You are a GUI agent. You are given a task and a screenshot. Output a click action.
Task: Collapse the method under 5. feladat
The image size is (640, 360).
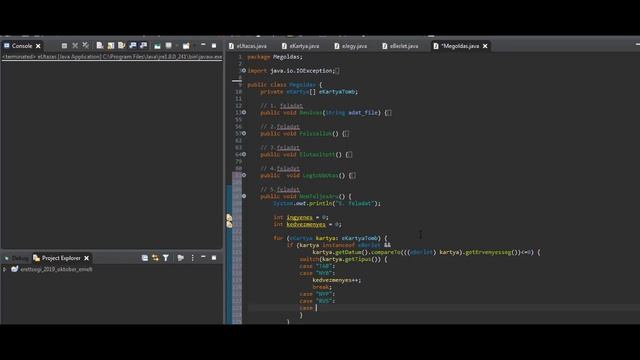coord(244,196)
